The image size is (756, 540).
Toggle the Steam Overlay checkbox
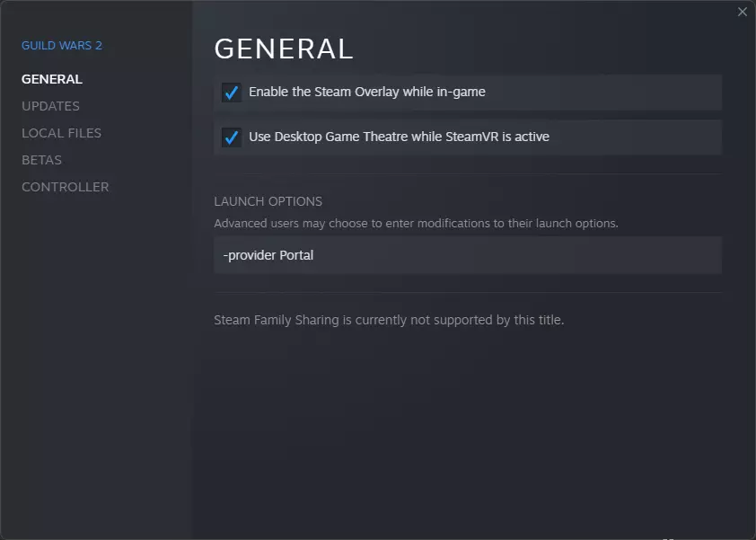(232, 93)
